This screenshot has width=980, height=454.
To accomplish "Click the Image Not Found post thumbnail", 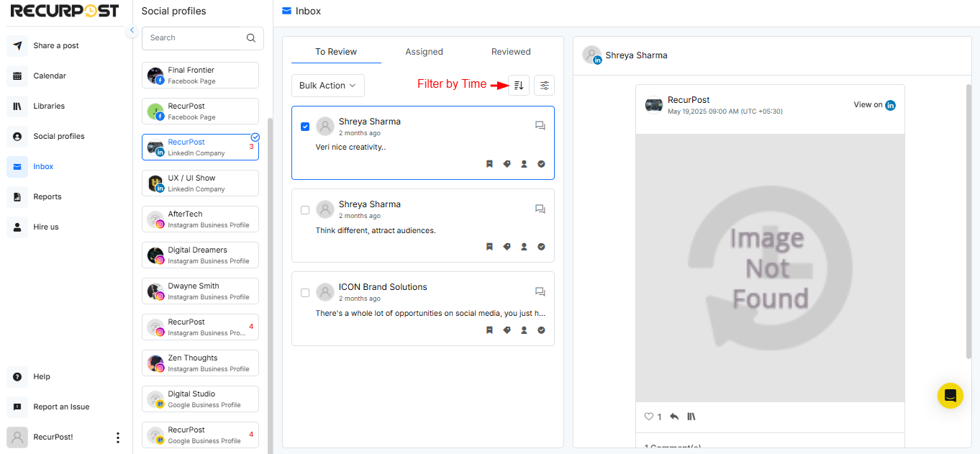I will [770, 268].
